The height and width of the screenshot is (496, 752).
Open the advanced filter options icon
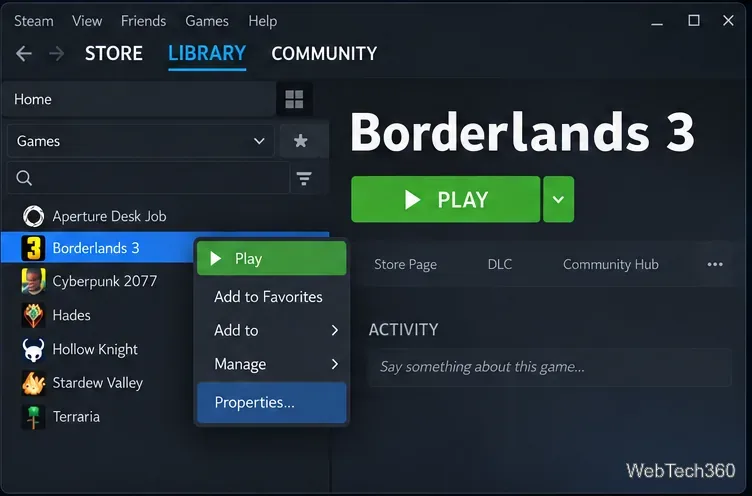(x=304, y=178)
